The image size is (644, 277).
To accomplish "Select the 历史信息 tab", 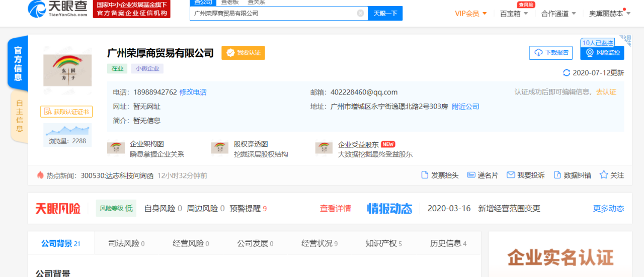I will [x=448, y=243].
